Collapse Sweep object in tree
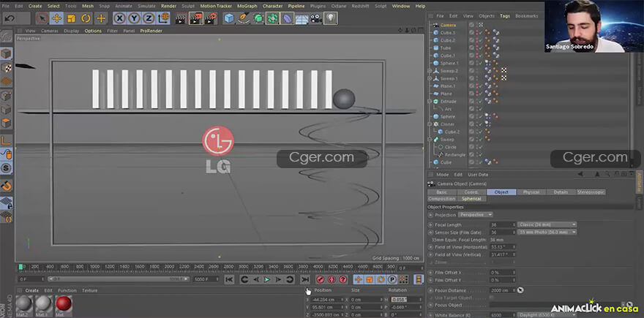 pyautogui.click(x=430, y=140)
